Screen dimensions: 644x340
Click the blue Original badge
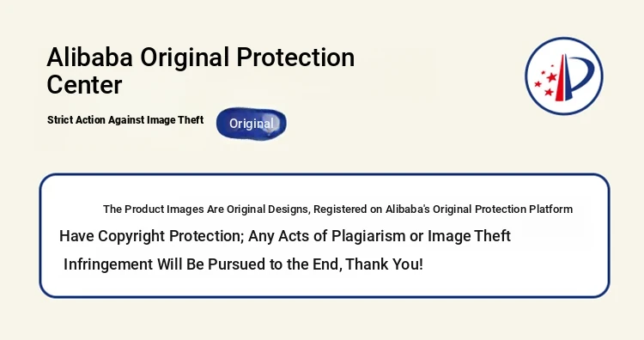(x=252, y=124)
